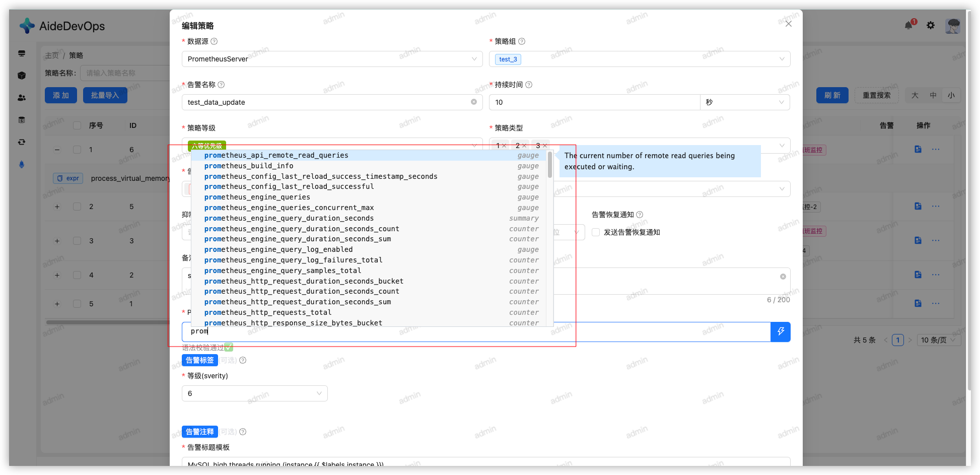Open the row 5 more options menu

(x=936, y=303)
